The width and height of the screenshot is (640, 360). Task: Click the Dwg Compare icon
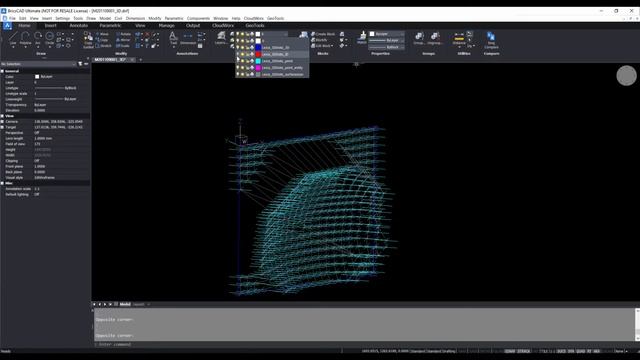(491, 40)
